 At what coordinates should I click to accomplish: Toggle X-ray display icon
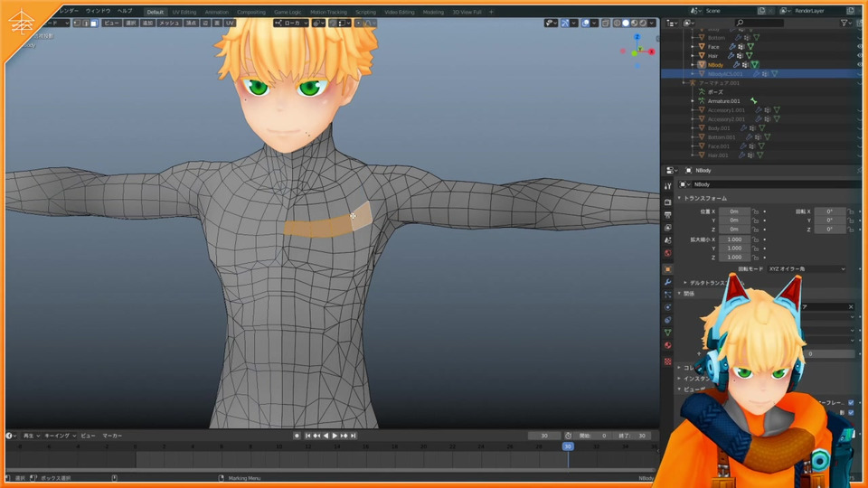tap(606, 23)
